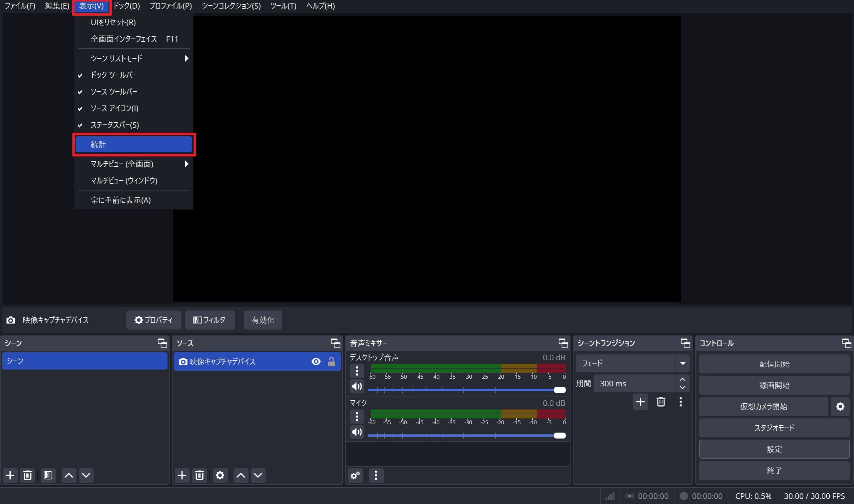This screenshot has height=504, width=854.
Task: Click the network signal status bar icon
Action: pos(610,496)
